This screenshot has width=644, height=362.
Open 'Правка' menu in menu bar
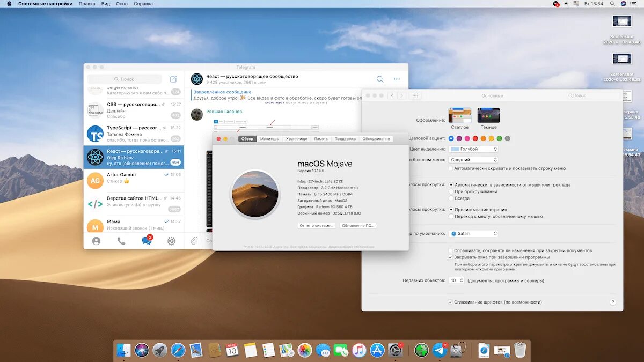pos(87,4)
